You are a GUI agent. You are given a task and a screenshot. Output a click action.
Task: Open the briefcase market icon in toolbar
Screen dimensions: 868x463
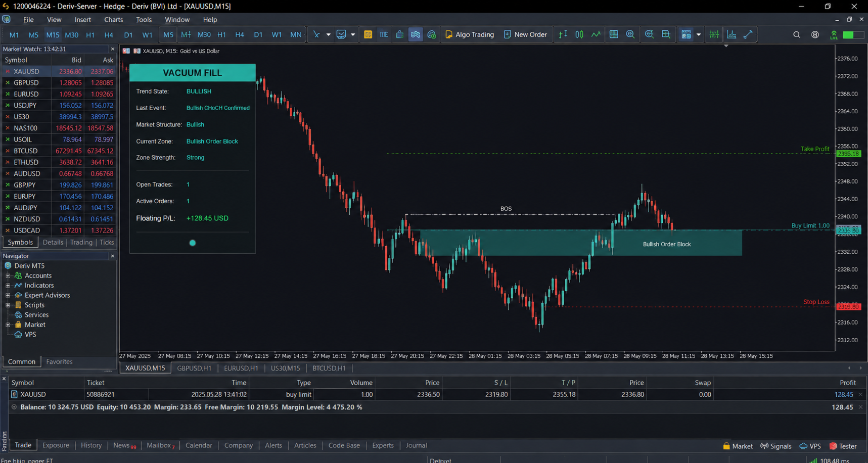(x=399, y=34)
